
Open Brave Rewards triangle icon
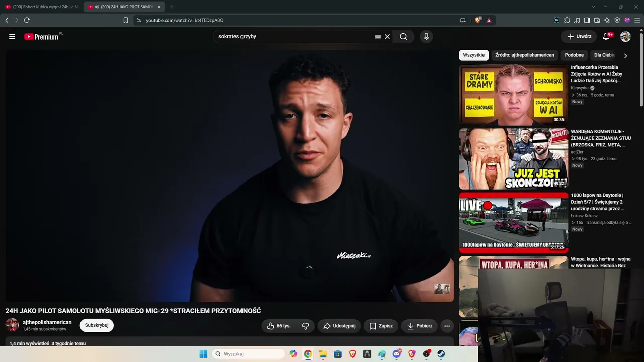click(x=489, y=20)
